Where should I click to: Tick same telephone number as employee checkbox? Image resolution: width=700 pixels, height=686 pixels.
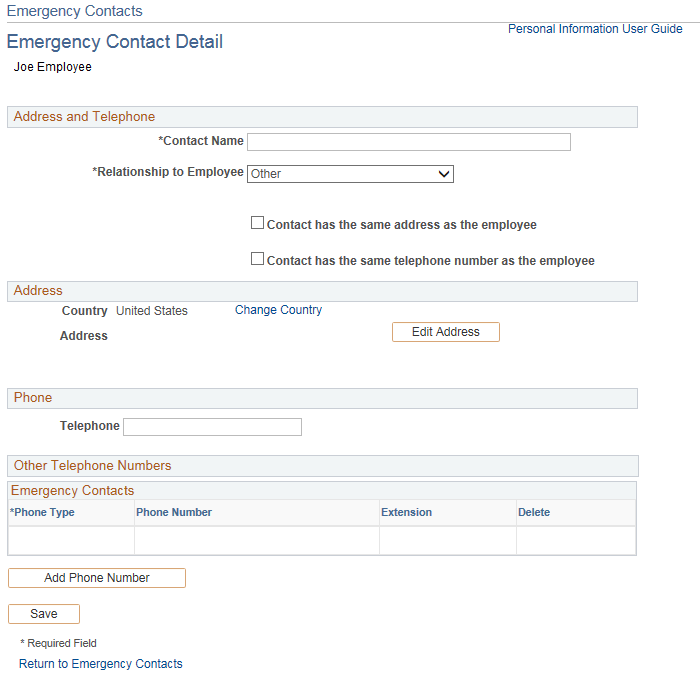[x=258, y=259]
